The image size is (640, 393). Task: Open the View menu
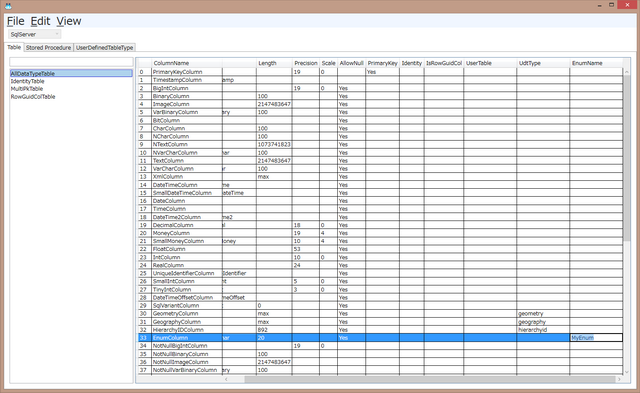point(69,21)
